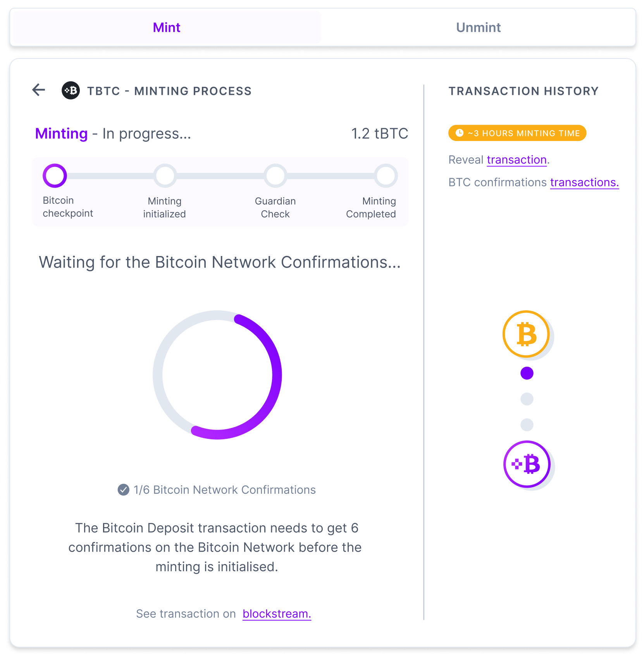
Task: Select the Guardian Check step circle
Action: 275,175
